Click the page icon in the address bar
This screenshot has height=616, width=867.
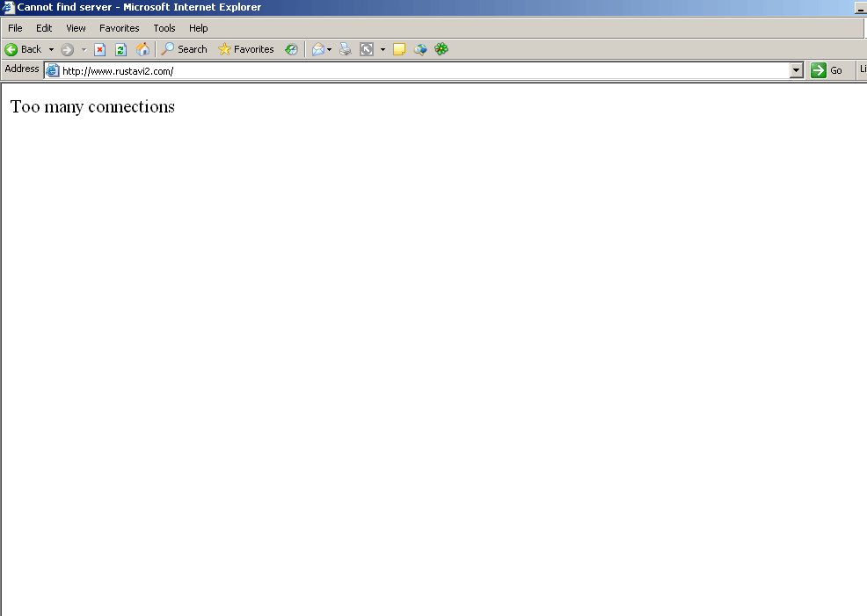[x=53, y=70]
